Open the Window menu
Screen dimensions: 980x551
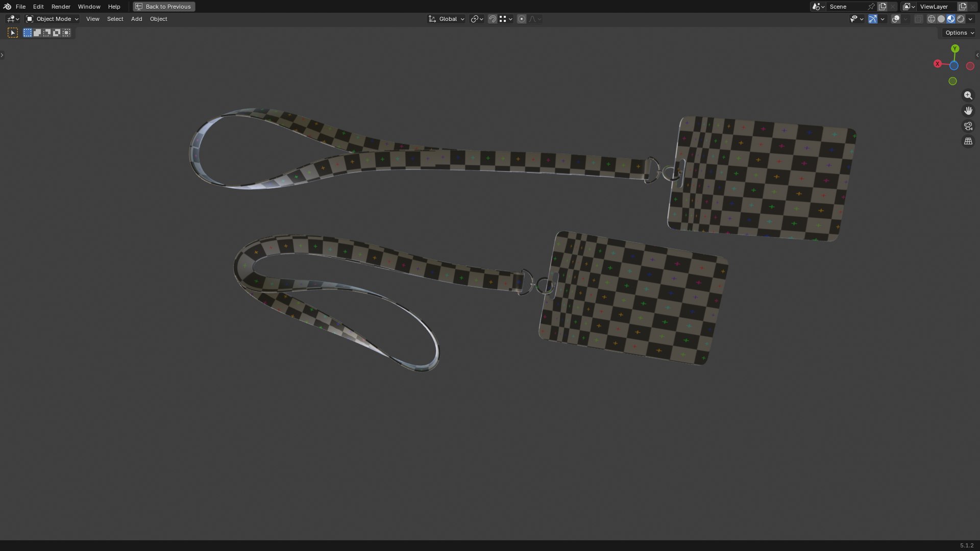pos(89,7)
